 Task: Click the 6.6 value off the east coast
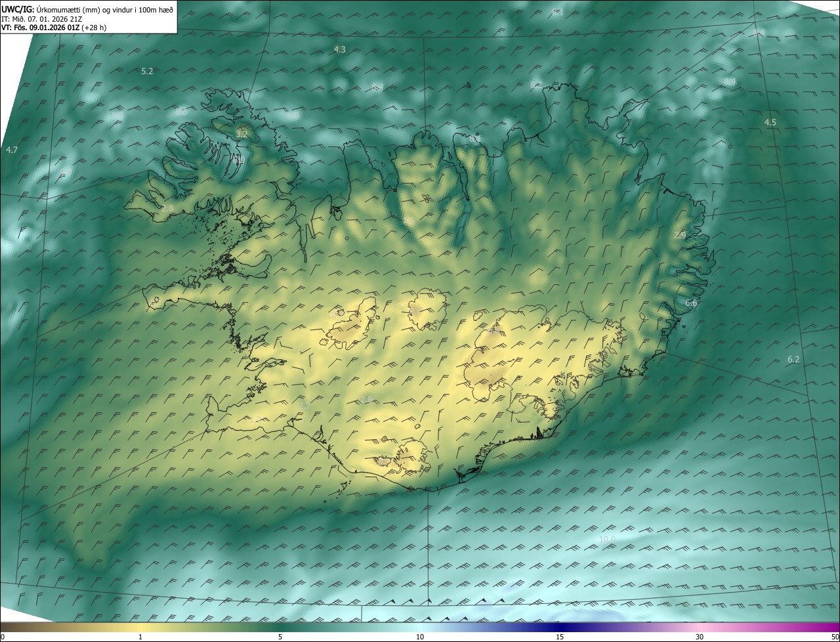click(691, 303)
